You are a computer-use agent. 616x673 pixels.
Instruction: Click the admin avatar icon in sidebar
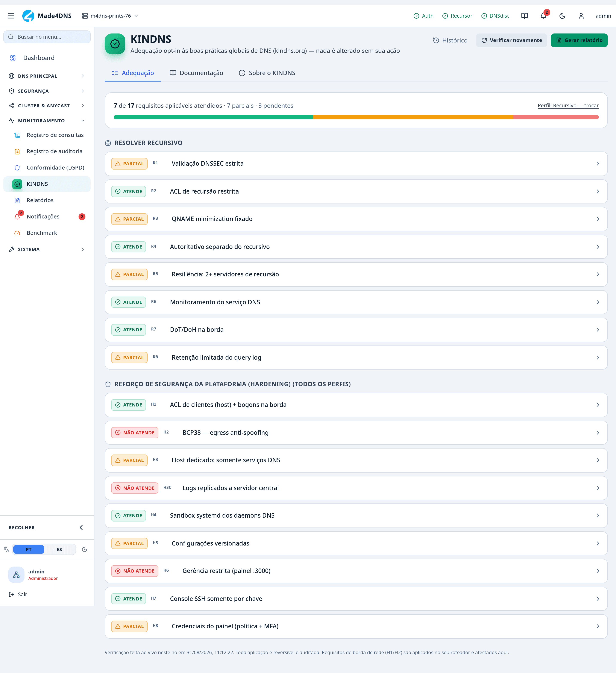click(x=16, y=574)
